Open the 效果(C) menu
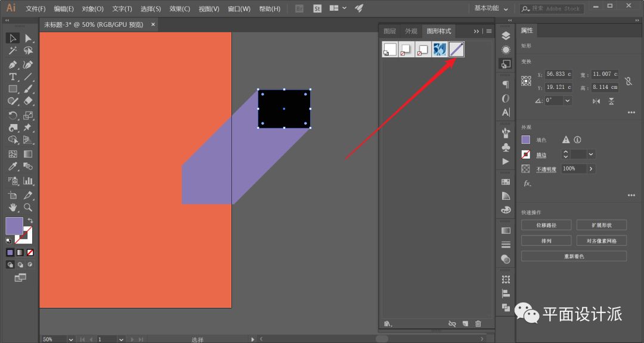 pos(179,9)
